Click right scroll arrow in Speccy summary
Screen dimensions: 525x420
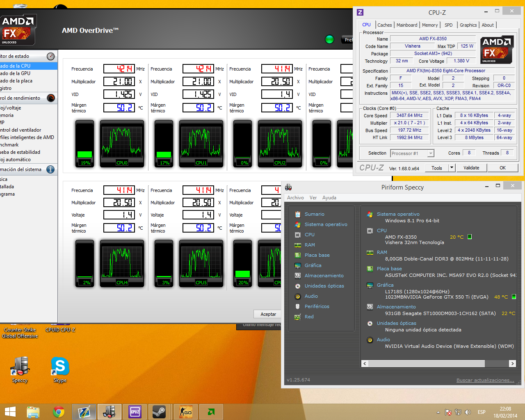(512, 363)
